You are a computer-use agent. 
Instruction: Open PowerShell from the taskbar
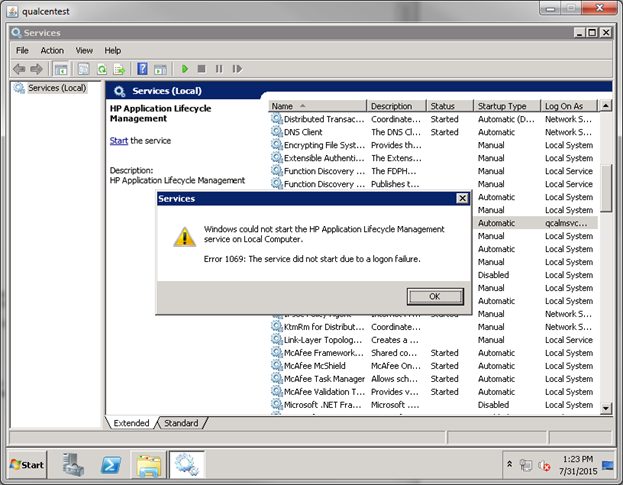click(x=111, y=465)
